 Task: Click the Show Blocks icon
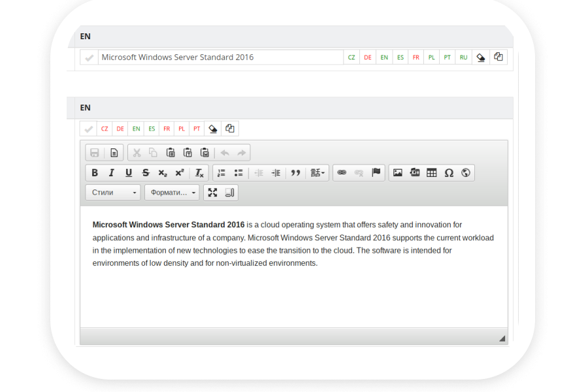click(x=229, y=193)
